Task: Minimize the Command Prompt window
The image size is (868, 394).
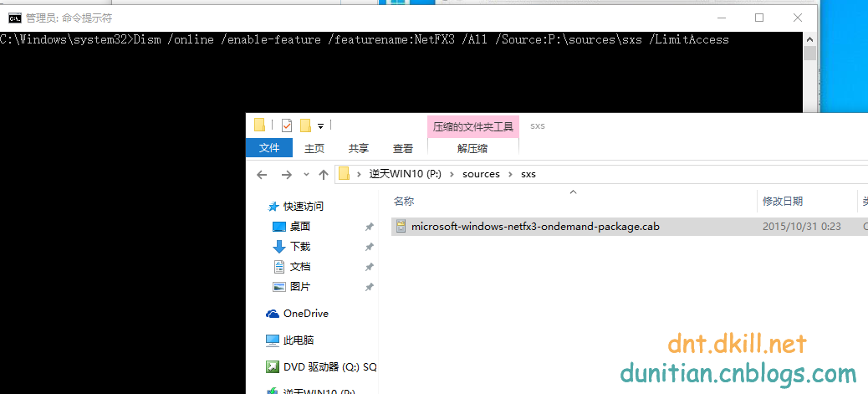Action: coord(722,18)
